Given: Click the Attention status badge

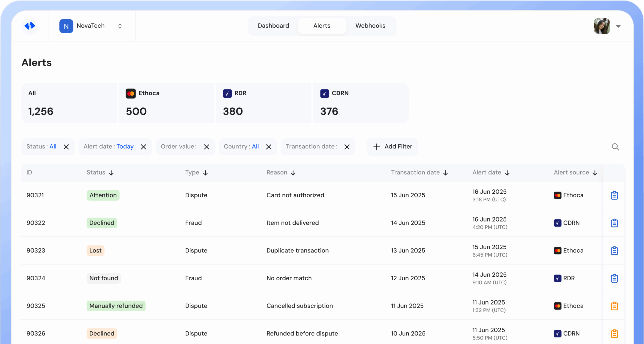Looking at the screenshot, I should click(x=103, y=195).
